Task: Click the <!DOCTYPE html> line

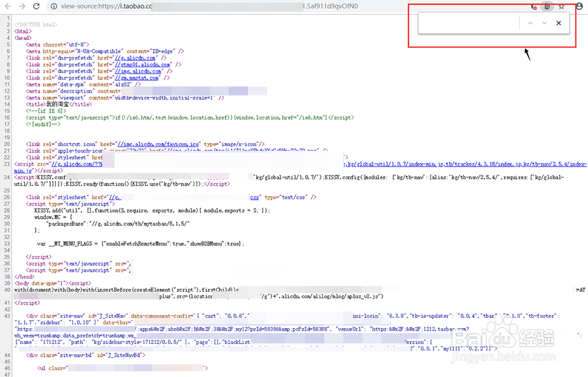Action: (x=36, y=25)
